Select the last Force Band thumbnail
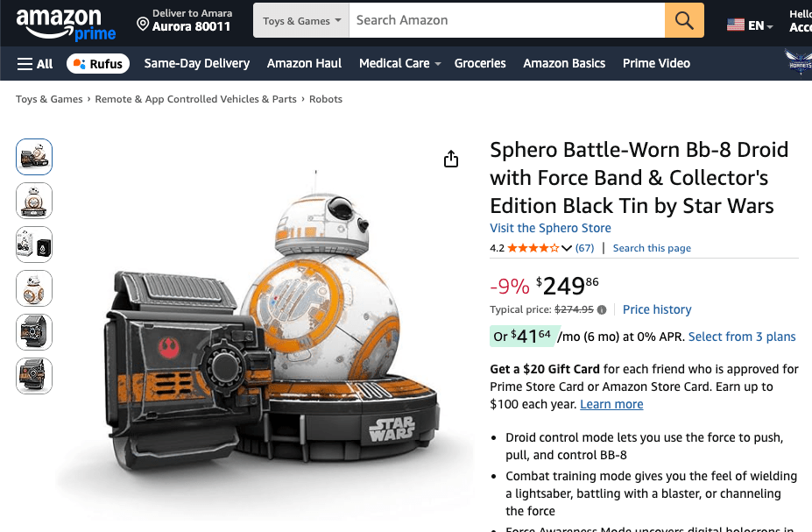 pos(34,376)
